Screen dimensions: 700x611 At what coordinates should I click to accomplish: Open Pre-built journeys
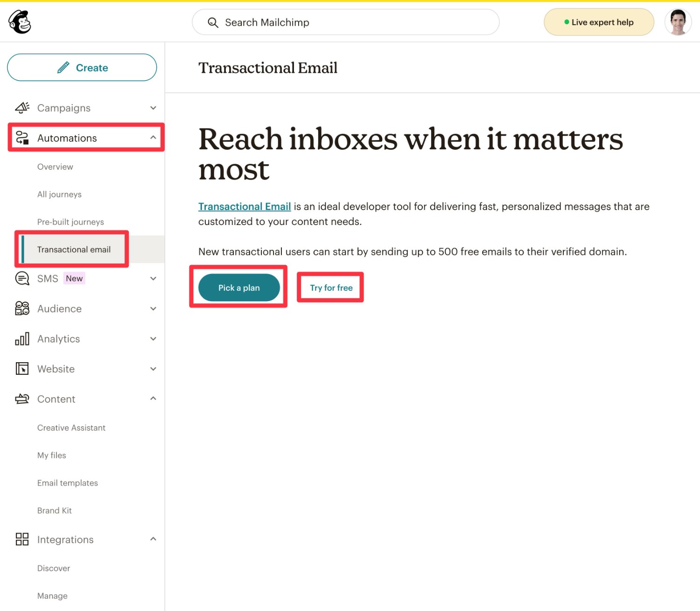click(70, 222)
